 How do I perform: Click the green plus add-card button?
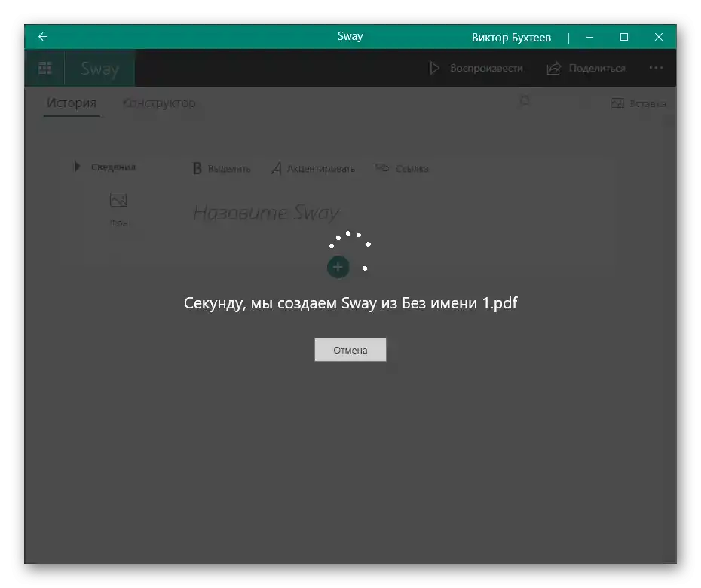point(338,268)
